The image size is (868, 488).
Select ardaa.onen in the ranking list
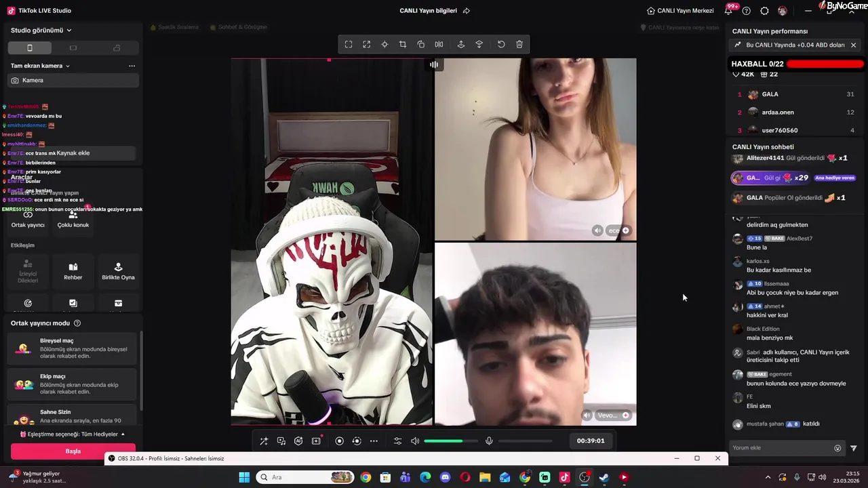(795, 113)
